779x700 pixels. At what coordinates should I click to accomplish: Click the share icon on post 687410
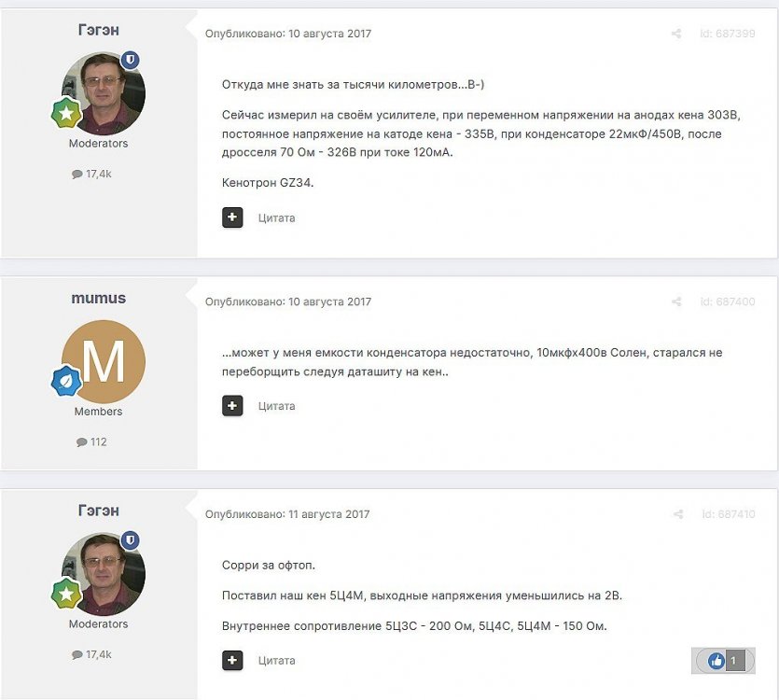[678, 514]
